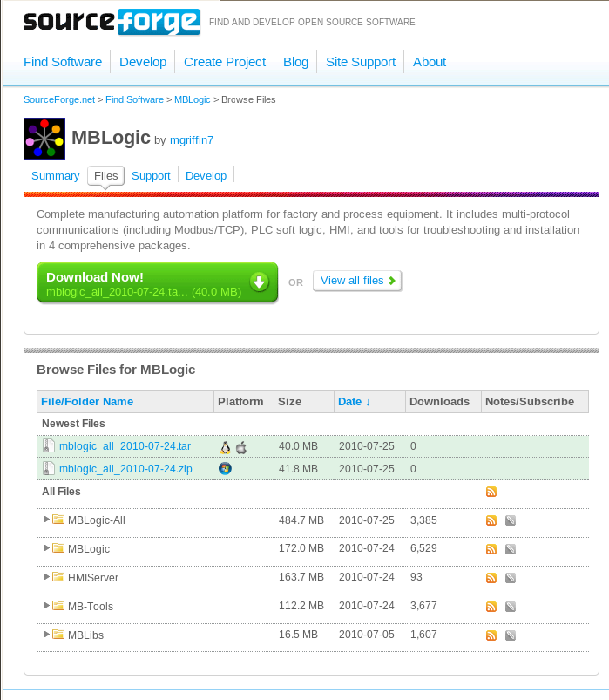Click the MBLogic project logo icon
This screenshot has width=609, height=700.
44,139
